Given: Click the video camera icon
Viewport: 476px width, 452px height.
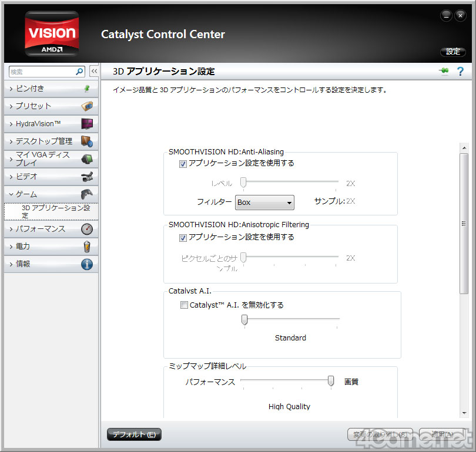Looking at the screenshot, I should tap(87, 177).
